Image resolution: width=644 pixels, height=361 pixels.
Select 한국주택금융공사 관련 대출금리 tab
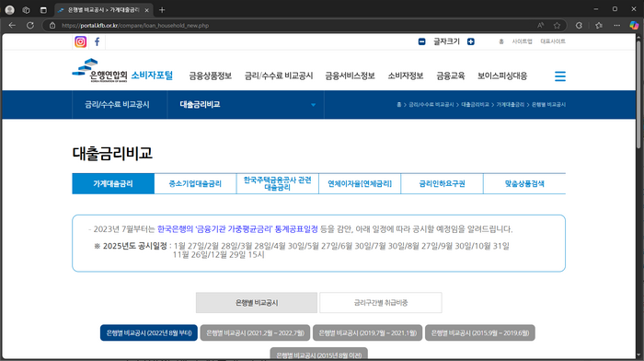pos(277,183)
